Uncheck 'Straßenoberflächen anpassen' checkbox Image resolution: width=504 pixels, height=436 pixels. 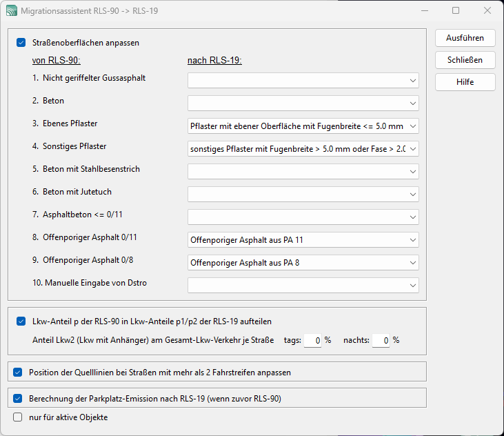(x=21, y=43)
